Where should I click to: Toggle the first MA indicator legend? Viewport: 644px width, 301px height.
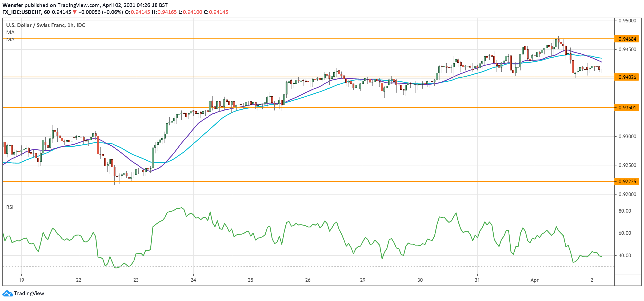[10, 33]
